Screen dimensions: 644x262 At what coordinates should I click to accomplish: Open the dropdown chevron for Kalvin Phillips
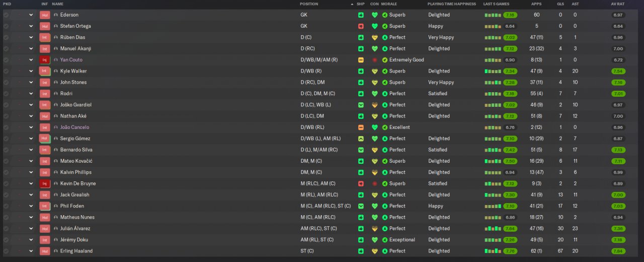point(31,172)
